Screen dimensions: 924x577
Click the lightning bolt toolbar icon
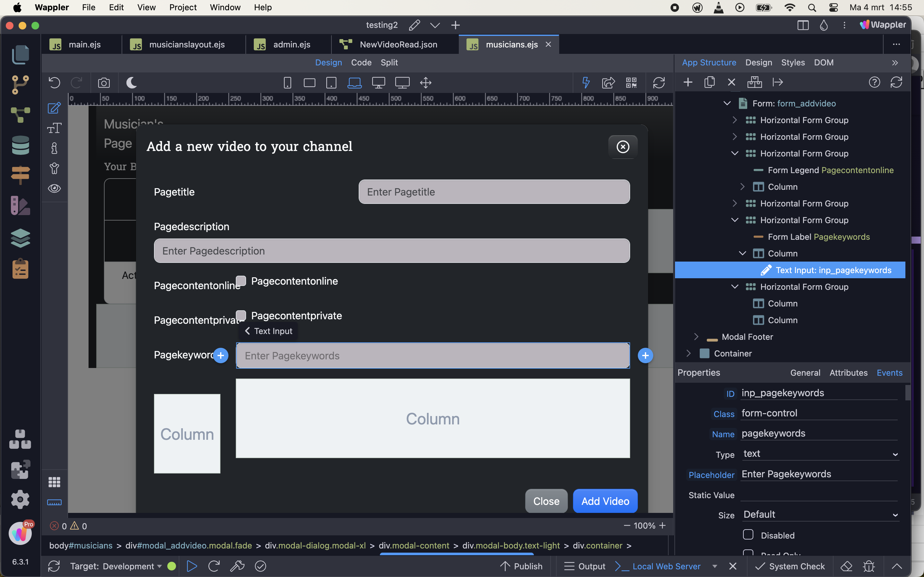tap(586, 83)
